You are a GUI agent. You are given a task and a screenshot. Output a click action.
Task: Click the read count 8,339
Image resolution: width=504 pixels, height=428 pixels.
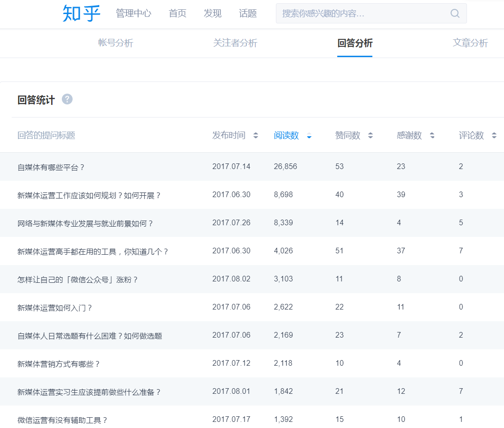[283, 223]
